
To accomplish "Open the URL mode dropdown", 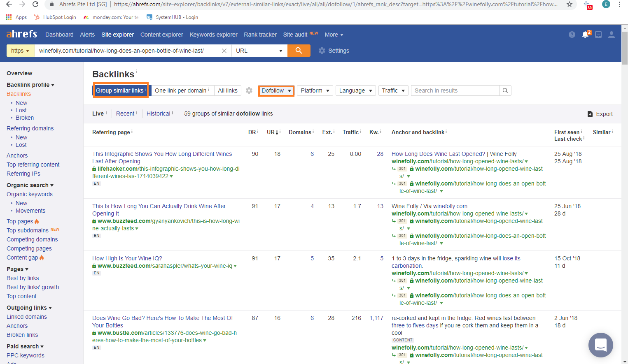I will pos(259,51).
